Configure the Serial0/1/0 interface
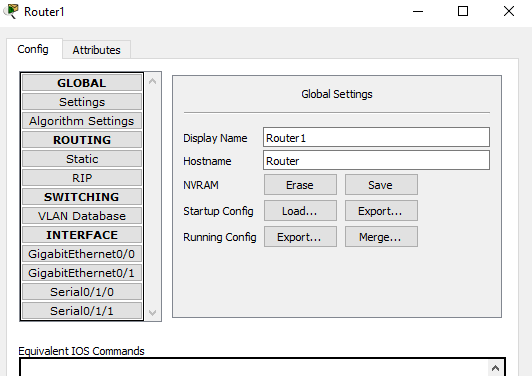 click(82, 292)
